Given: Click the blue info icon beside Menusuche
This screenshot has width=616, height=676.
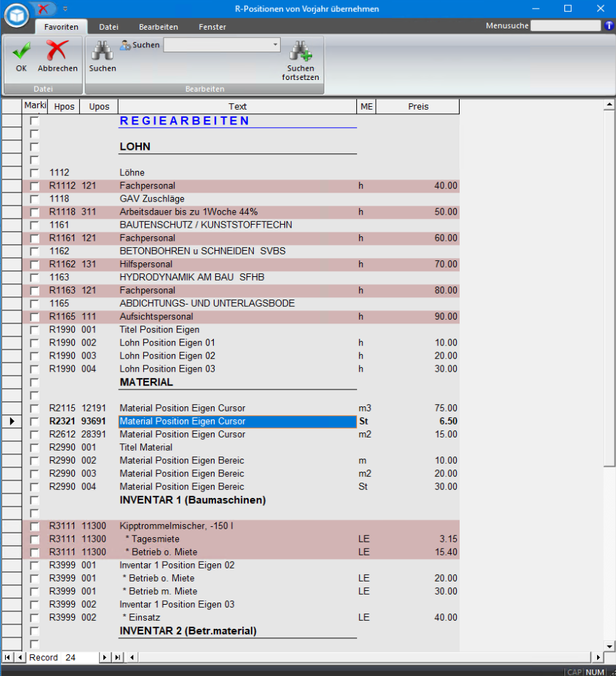Looking at the screenshot, I should pos(609,25).
